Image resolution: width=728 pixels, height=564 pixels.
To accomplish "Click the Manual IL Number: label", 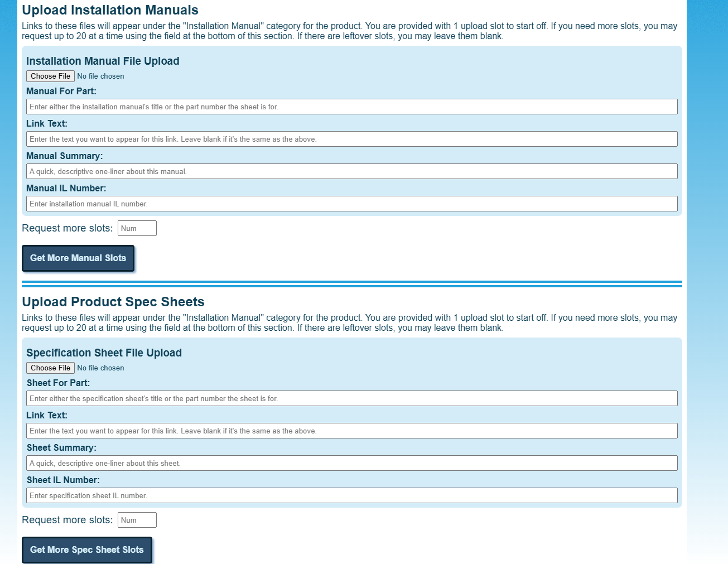I will point(66,189).
